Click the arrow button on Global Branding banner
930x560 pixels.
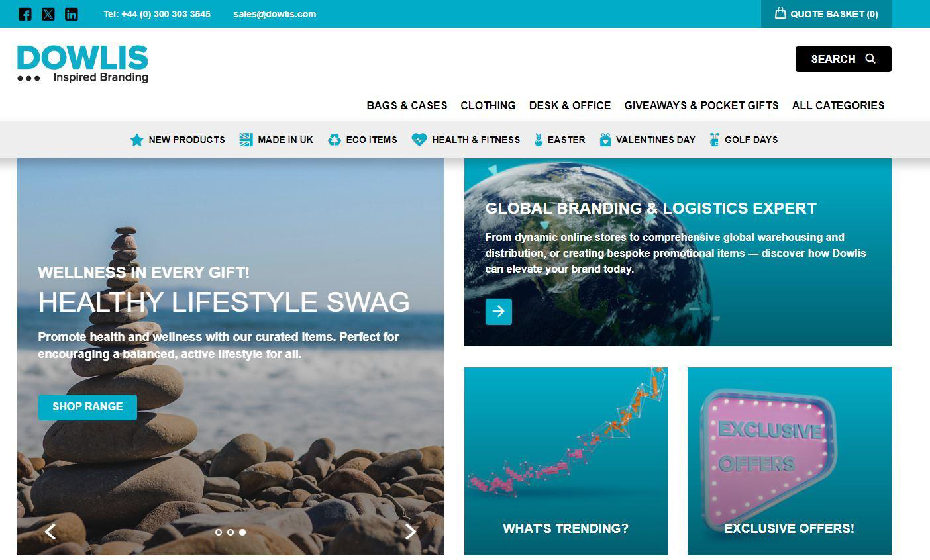(x=499, y=311)
